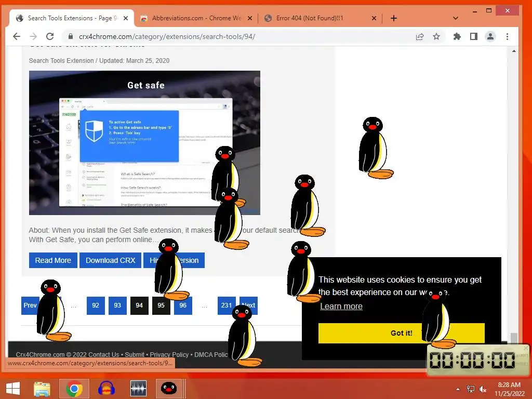
Task: Go to page 92
Action: click(x=96, y=305)
